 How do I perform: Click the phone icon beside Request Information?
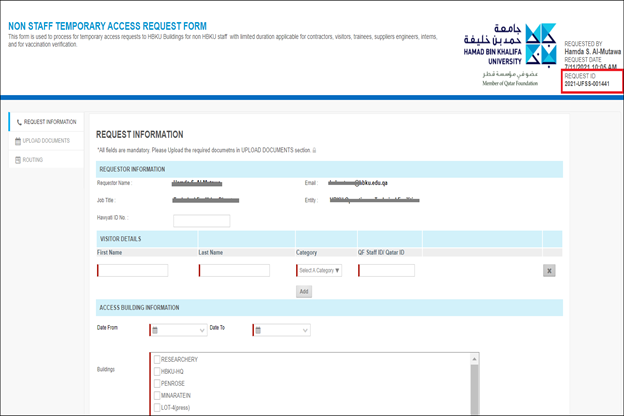(x=19, y=122)
